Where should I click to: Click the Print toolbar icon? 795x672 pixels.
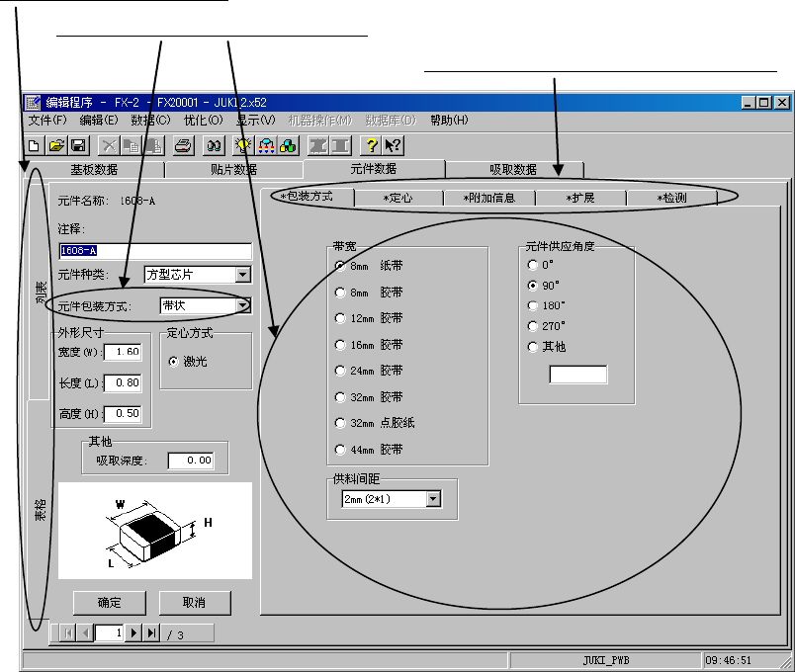[182, 145]
